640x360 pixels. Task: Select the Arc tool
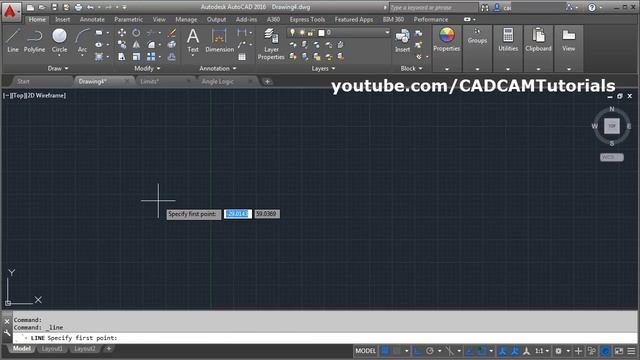(82, 41)
